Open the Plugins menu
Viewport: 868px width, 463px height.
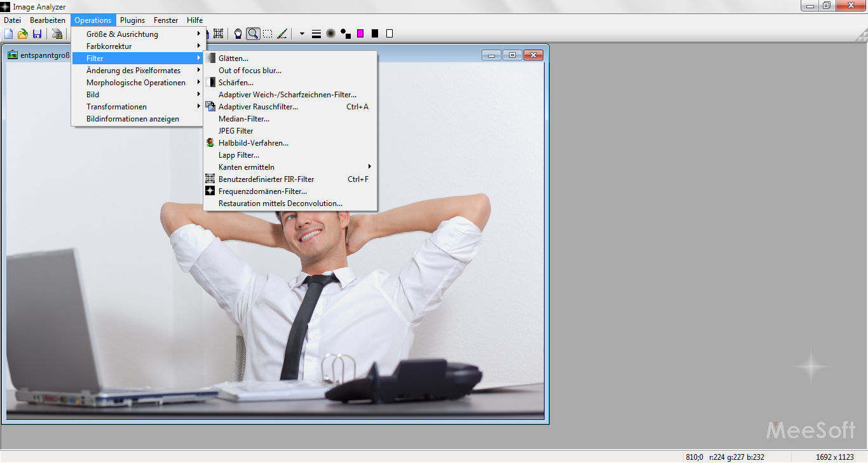(132, 20)
